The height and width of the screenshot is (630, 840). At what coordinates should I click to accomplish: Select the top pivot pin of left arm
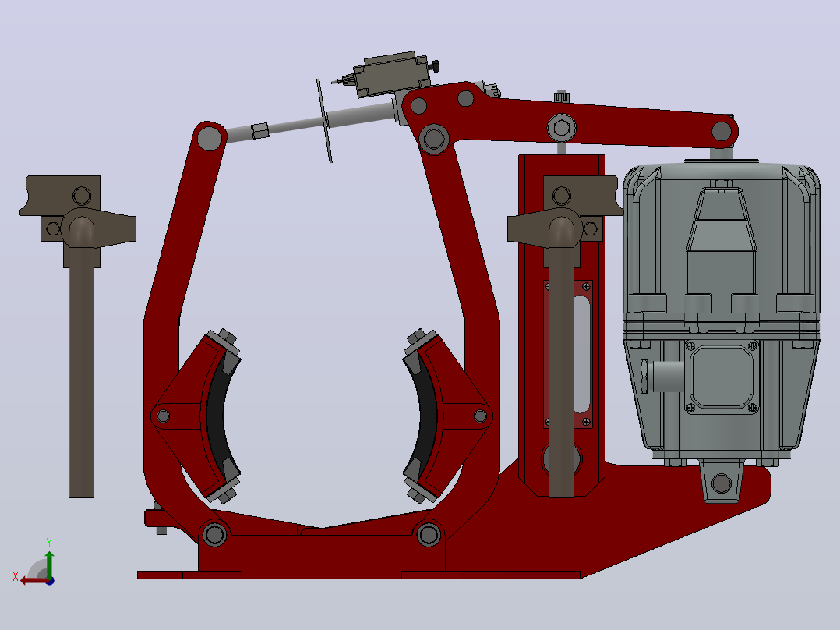(x=210, y=139)
